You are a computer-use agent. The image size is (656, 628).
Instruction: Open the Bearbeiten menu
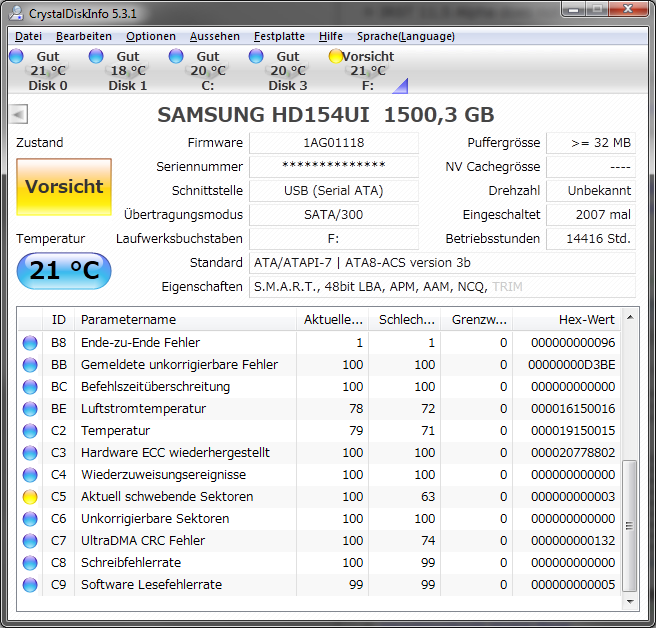[84, 36]
